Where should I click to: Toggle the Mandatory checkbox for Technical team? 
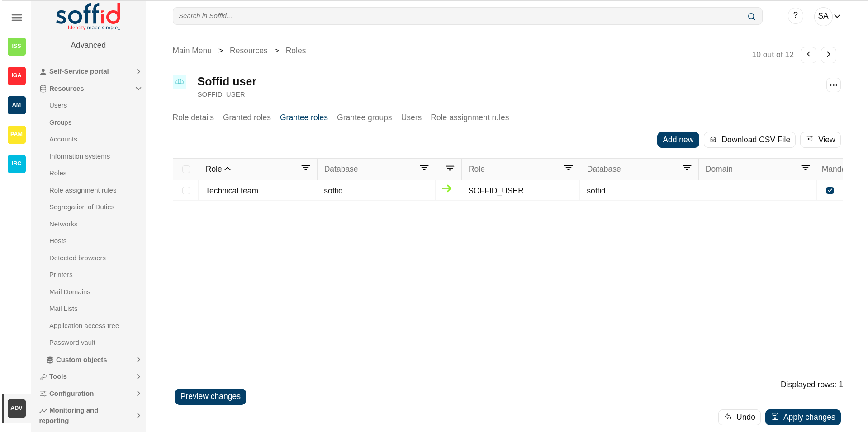830,190
